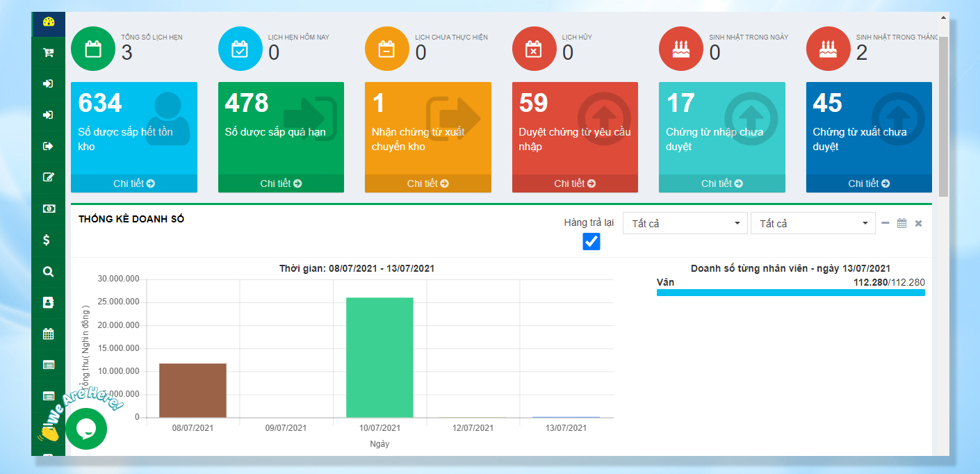Click Chi tiết on the 634 stock card
Screen dimensions: 980x474
pos(134,183)
